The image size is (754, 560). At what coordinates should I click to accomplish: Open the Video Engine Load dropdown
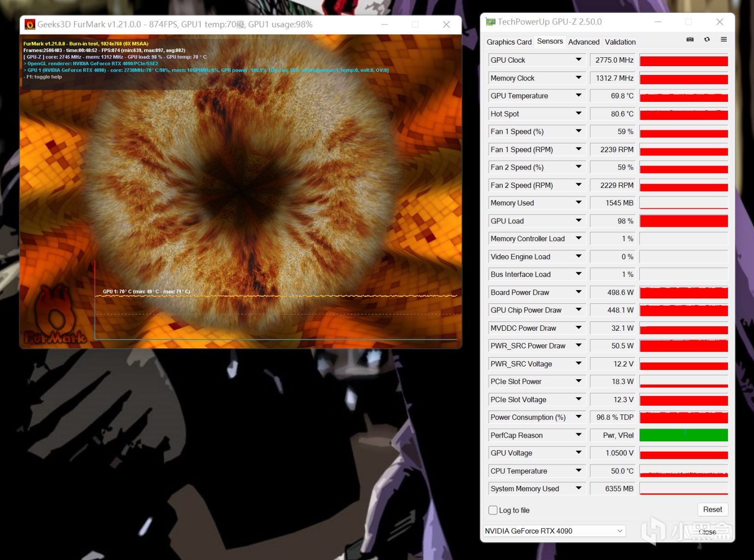tap(579, 257)
